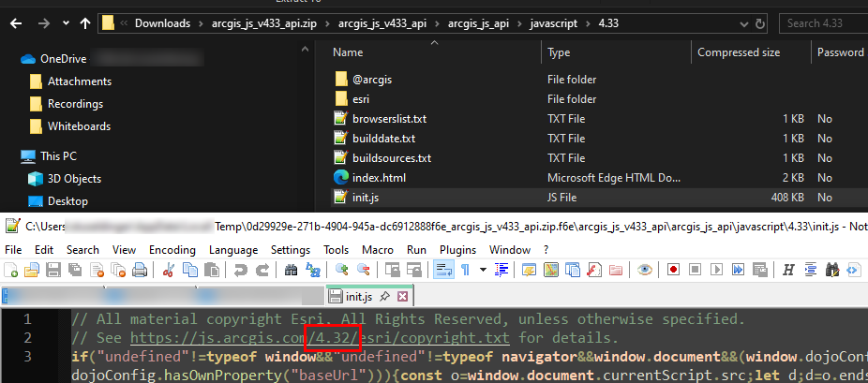The image size is (868, 383).
Task: Click the Close document icon in toolbar
Action: tap(97, 270)
